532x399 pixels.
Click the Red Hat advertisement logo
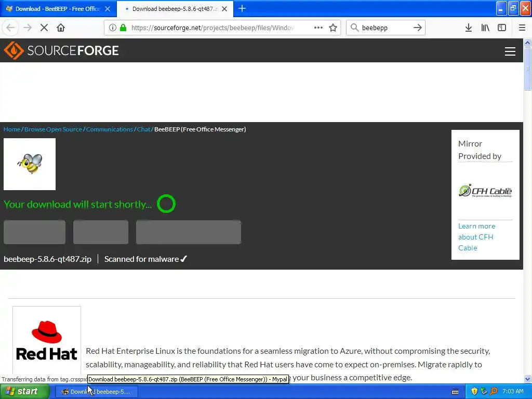[47, 341]
